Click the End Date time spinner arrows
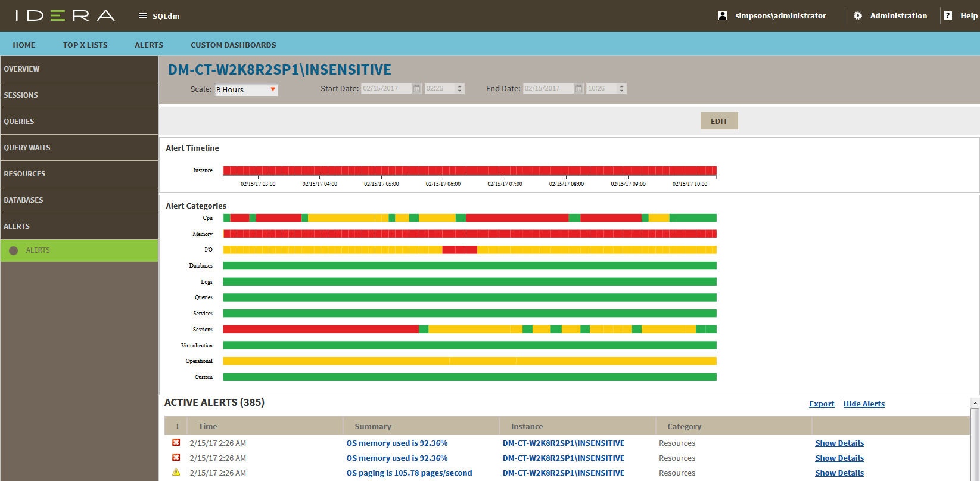The height and width of the screenshot is (481, 980). [x=621, y=89]
